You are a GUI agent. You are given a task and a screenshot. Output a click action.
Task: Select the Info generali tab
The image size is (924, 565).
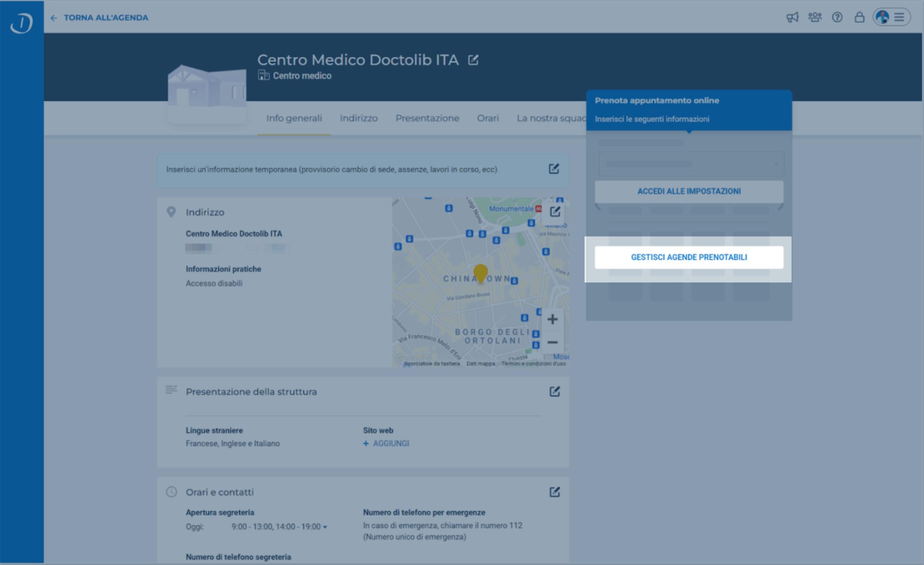click(x=294, y=118)
